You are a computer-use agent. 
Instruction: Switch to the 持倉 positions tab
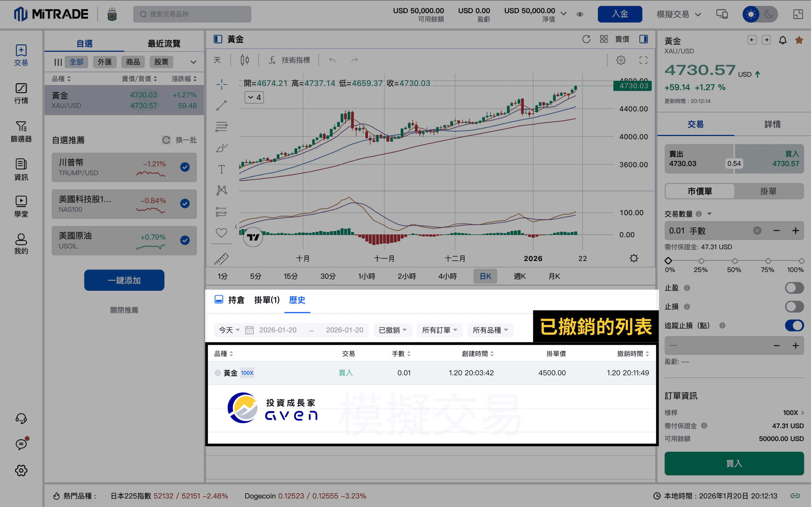click(236, 300)
